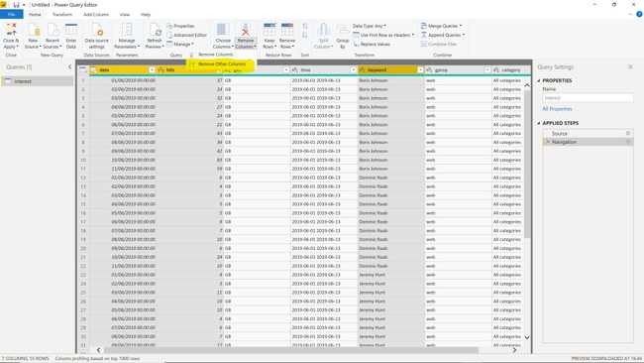Switch to the View ribbon tab
The height and width of the screenshot is (363, 644).
pyautogui.click(x=125, y=15)
